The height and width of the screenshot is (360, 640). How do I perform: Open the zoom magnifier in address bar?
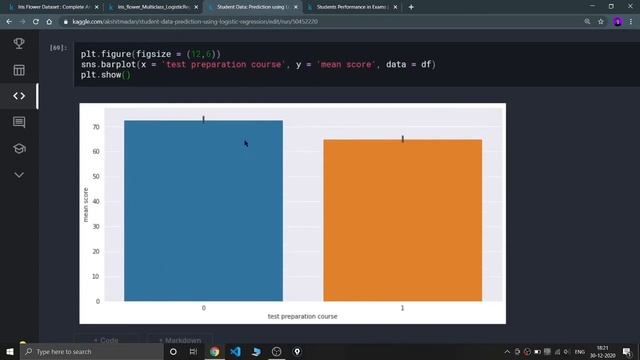point(587,22)
